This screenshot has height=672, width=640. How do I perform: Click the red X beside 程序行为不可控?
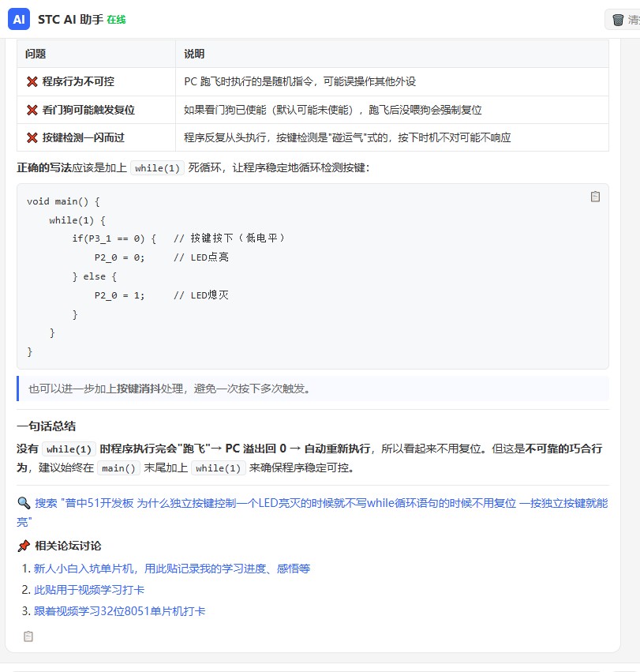(x=32, y=81)
